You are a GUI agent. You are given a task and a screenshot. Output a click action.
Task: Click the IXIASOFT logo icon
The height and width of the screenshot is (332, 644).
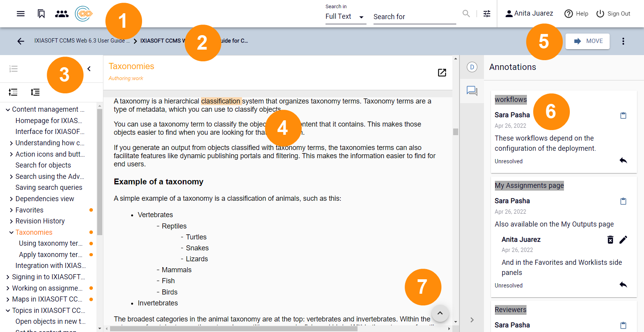tap(84, 14)
